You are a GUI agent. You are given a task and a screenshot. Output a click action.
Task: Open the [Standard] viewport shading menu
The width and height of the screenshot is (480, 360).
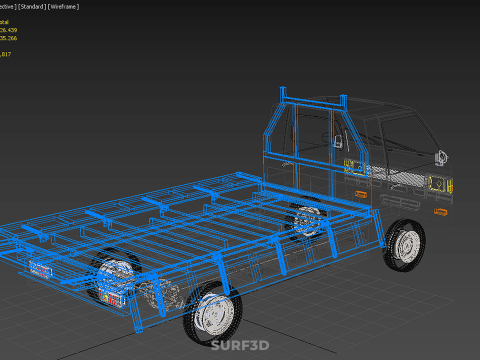click(32, 7)
